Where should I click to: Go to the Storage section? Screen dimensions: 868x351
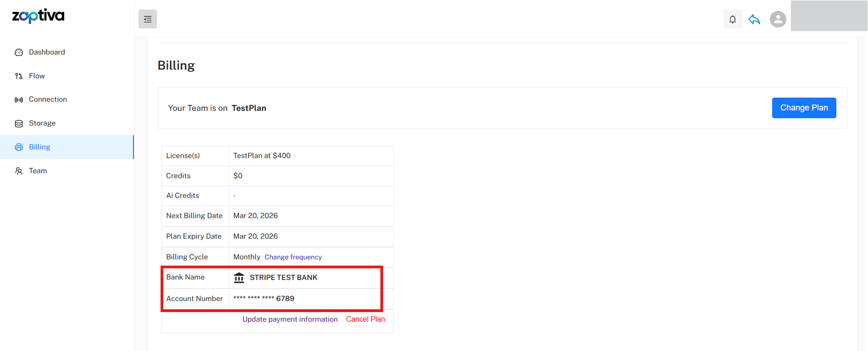[x=42, y=123]
